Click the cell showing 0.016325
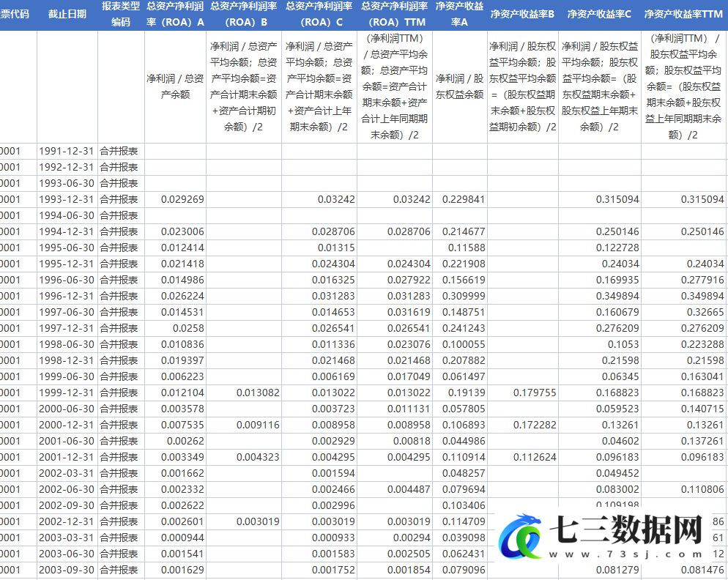 [x=319, y=280]
